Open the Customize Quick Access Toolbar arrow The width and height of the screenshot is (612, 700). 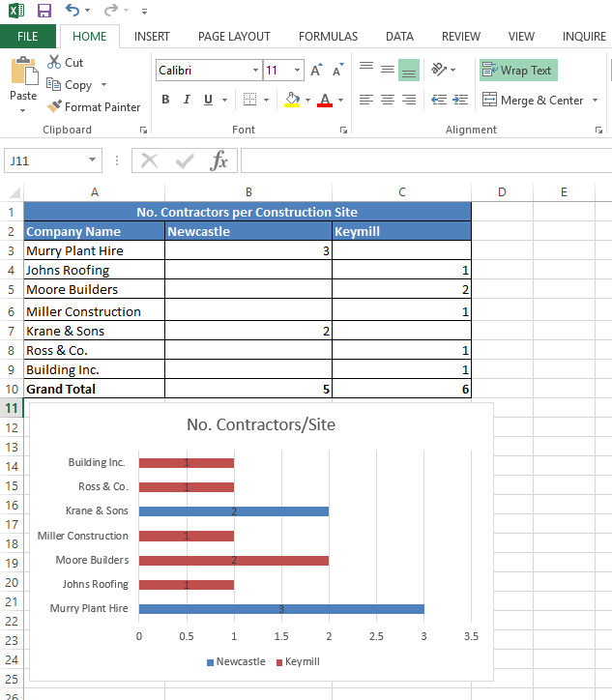tap(144, 12)
